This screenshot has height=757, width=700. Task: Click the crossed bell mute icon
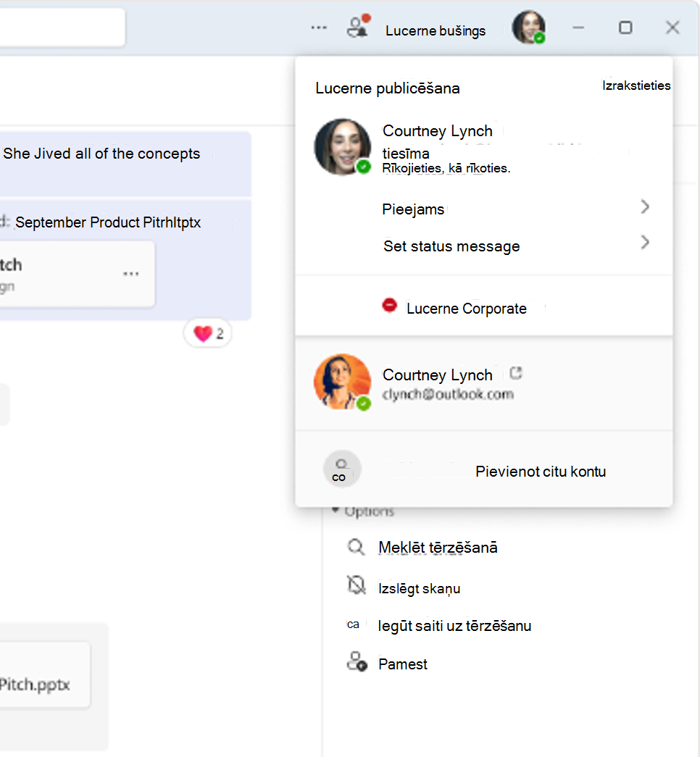[357, 585]
